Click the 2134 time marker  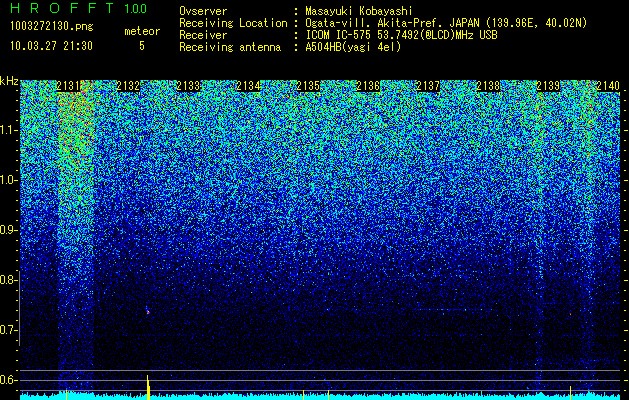(x=248, y=86)
